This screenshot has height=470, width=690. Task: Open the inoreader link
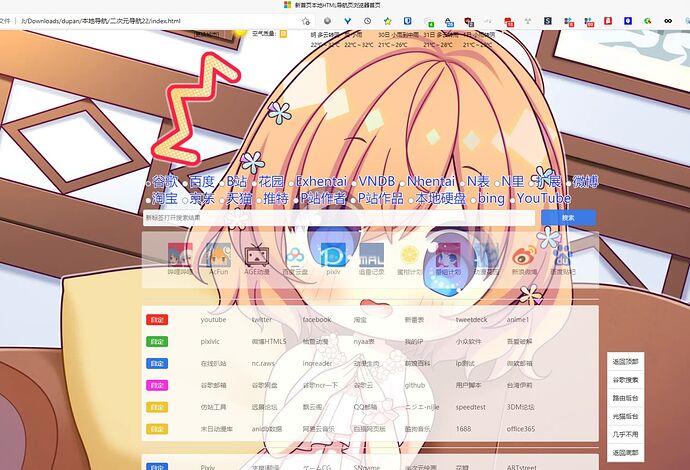click(317, 364)
